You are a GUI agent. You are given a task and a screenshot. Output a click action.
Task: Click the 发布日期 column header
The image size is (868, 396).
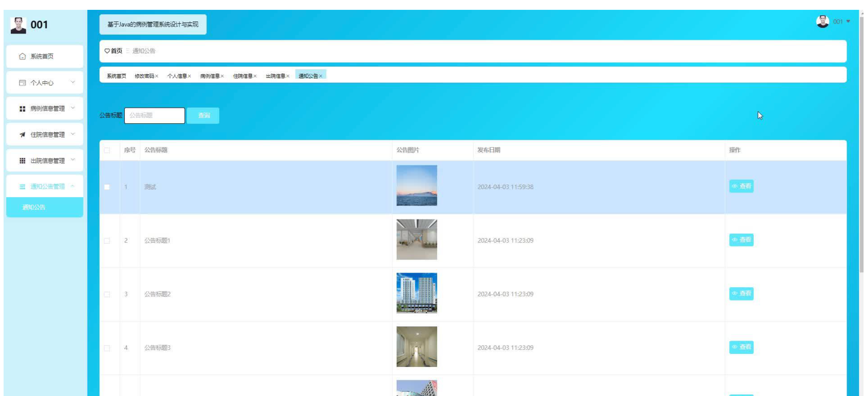point(489,150)
